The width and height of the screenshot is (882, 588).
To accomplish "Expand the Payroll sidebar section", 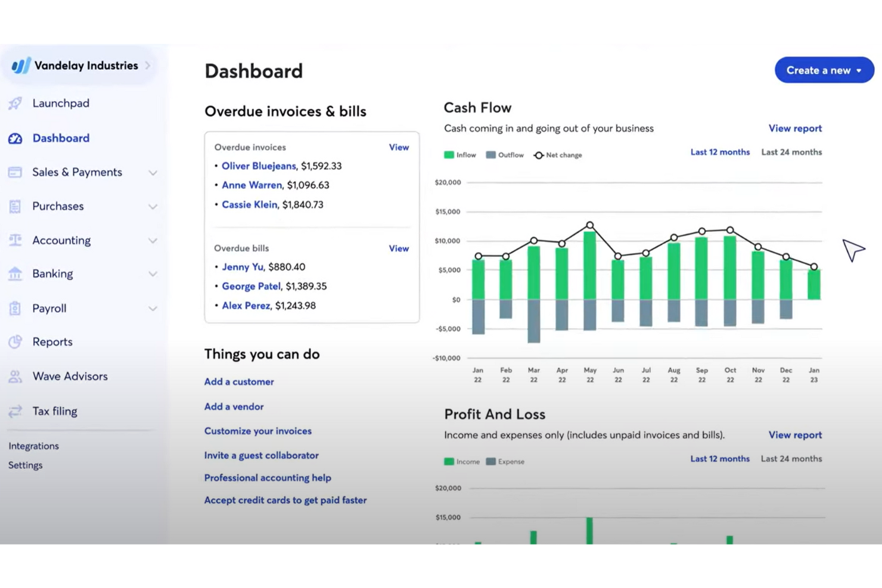I will pyautogui.click(x=153, y=309).
